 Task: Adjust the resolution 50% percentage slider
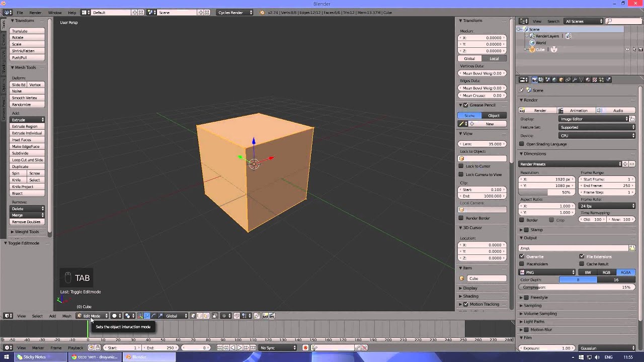(x=547, y=192)
